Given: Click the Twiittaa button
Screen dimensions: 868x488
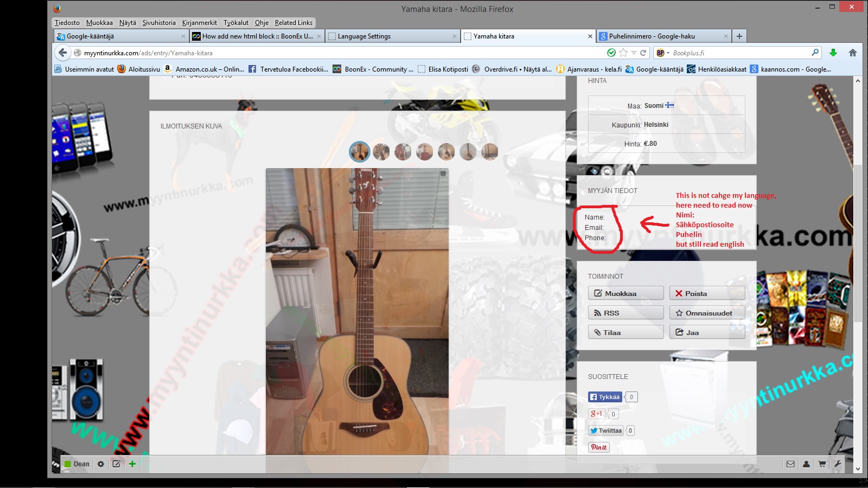Looking at the screenshot, I should pyautogui.click(x=606, y=431).
